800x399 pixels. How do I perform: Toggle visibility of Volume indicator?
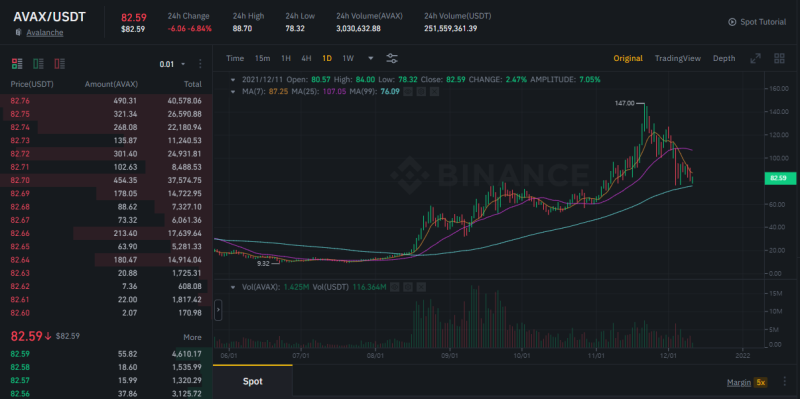coord(394,287)
